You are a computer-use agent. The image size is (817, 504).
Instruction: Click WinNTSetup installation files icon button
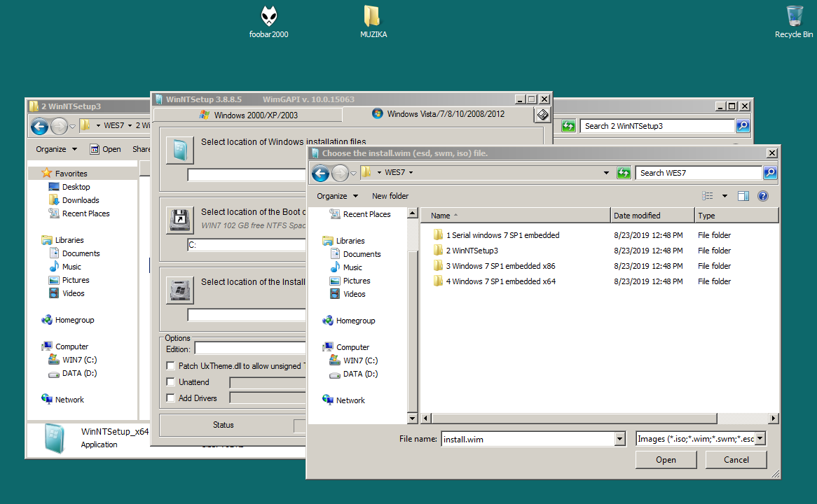(180, 150)
